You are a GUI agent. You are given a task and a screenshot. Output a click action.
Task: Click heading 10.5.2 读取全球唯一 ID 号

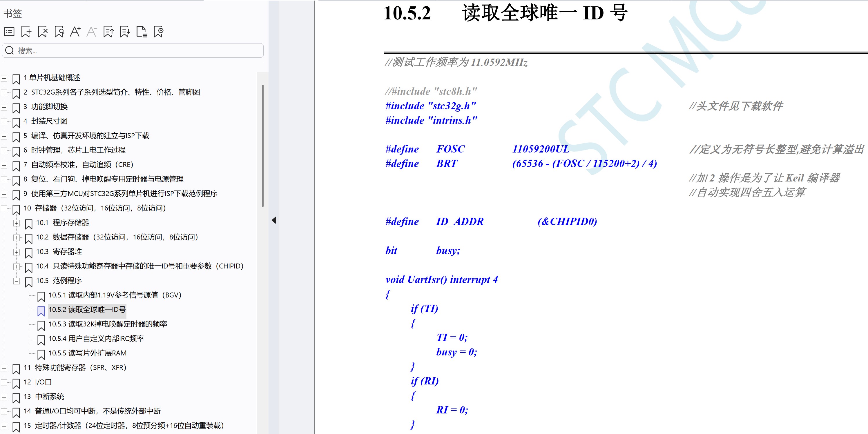[x=505, y=13]
